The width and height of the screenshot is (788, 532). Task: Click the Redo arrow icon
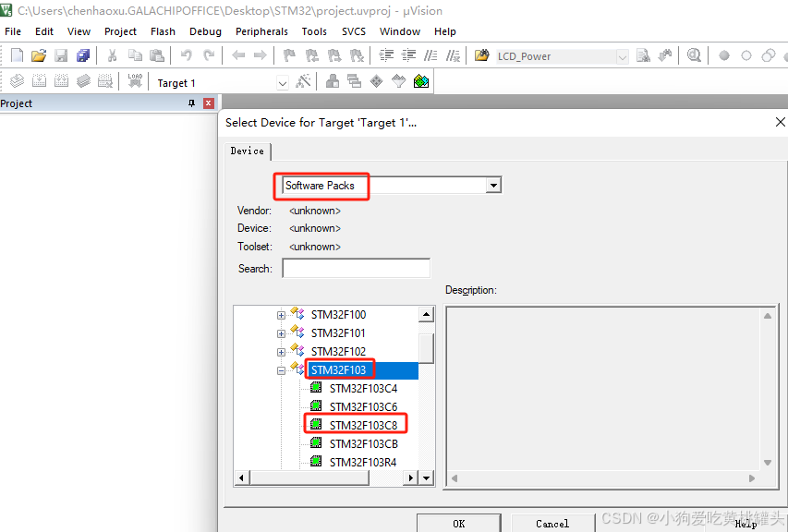(x=209, y=55)
